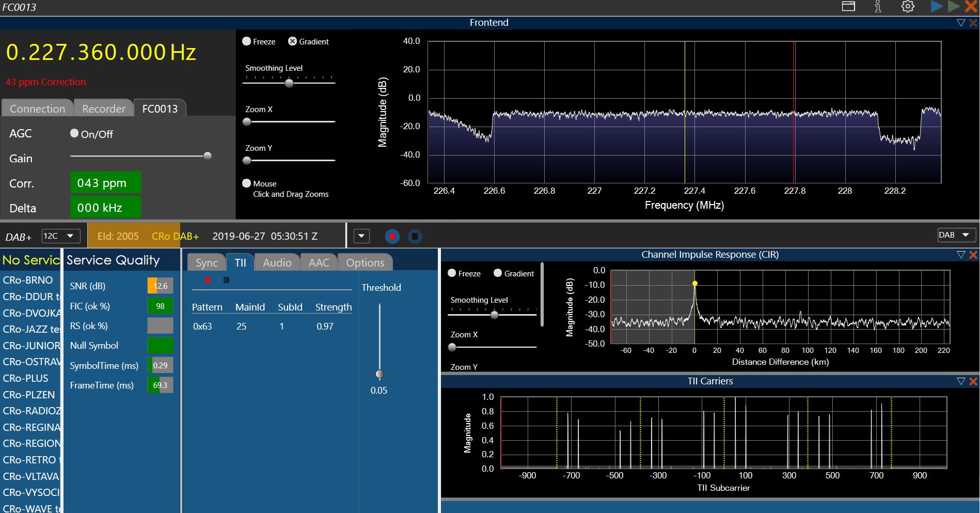Toggle Gradient option in CIR panel
980x513 pixels.
pos(498,273)
